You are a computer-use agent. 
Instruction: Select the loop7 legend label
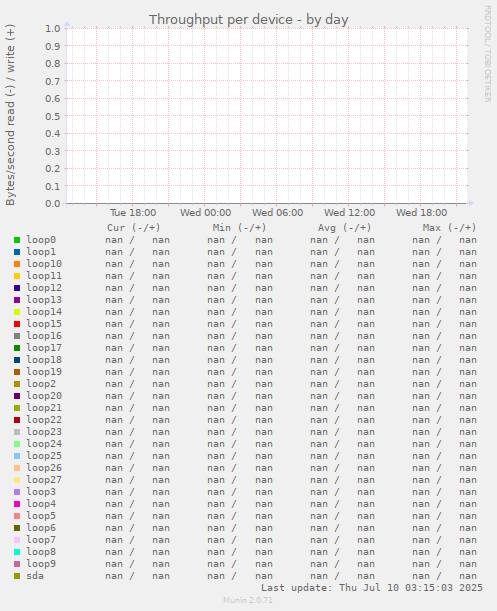[41, 540]
